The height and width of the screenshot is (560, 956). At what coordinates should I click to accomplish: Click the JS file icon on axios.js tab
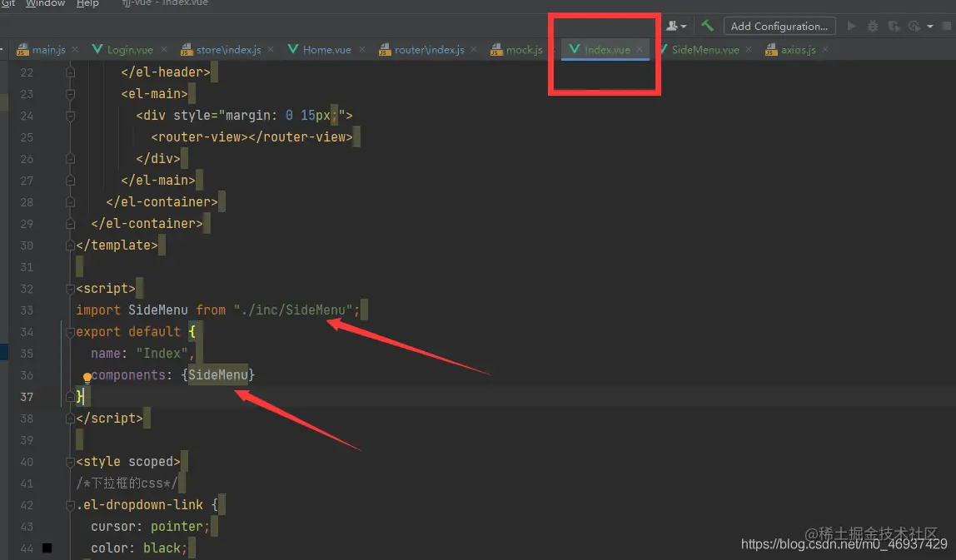[x=771, y=50]
